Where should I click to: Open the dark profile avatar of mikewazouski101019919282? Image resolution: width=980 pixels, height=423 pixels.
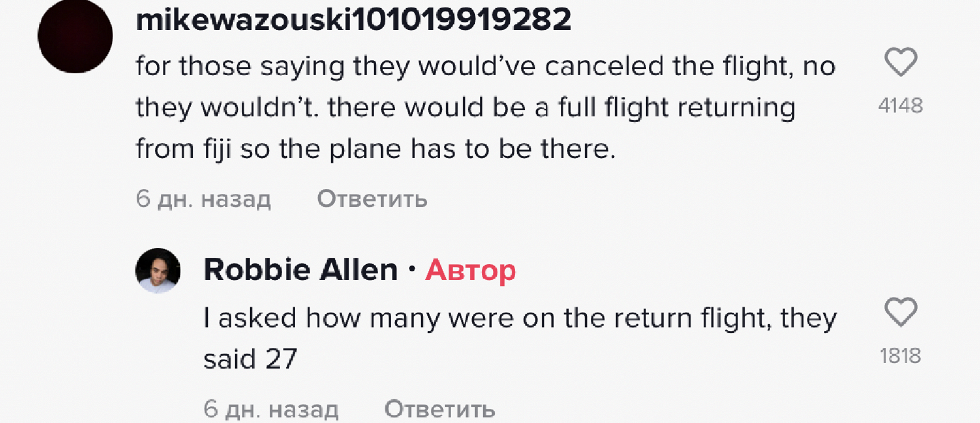coord(75,35)
